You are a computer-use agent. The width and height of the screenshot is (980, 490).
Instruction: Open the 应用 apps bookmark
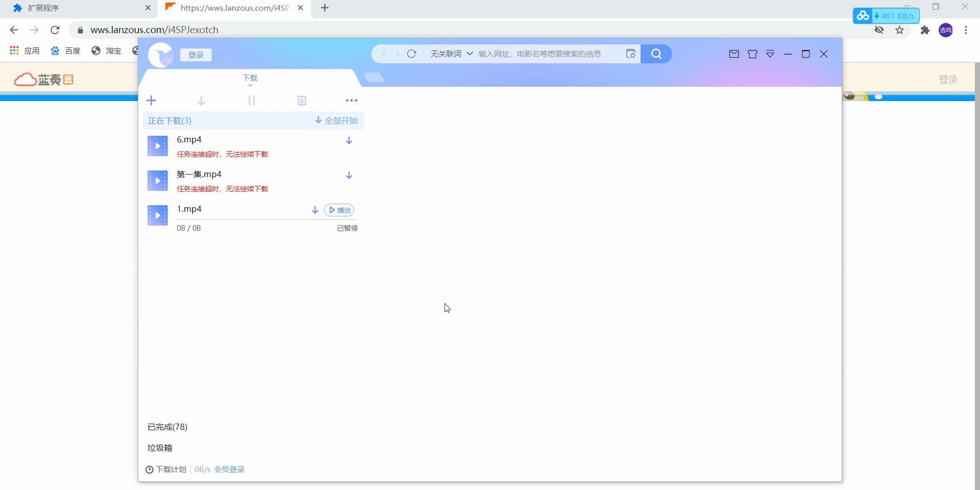(x=24, y=51)
